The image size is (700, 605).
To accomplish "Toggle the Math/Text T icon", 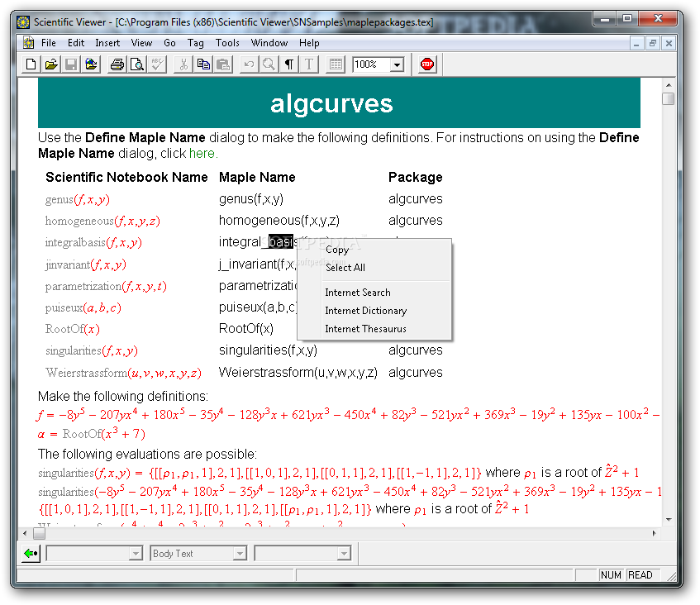I will [x=309, y=64].
